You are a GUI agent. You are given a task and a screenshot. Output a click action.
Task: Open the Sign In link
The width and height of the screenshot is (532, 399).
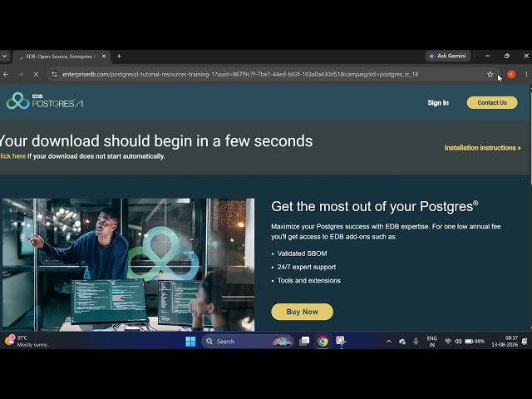click(x=438, y=103)
